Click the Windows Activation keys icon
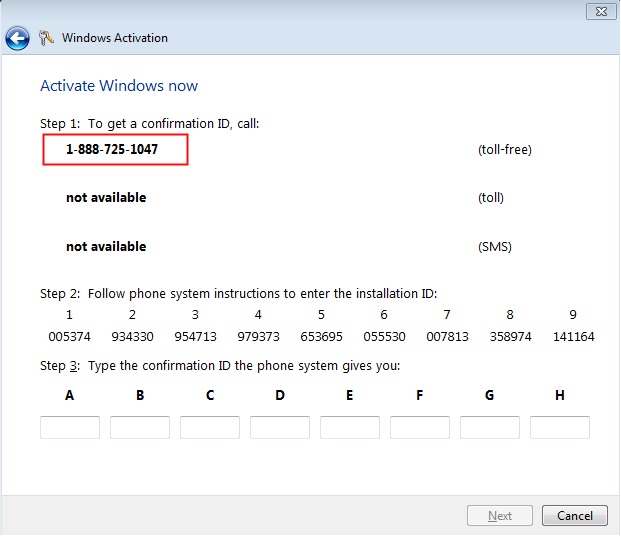 pyautogui.click(x=46, y=38)
